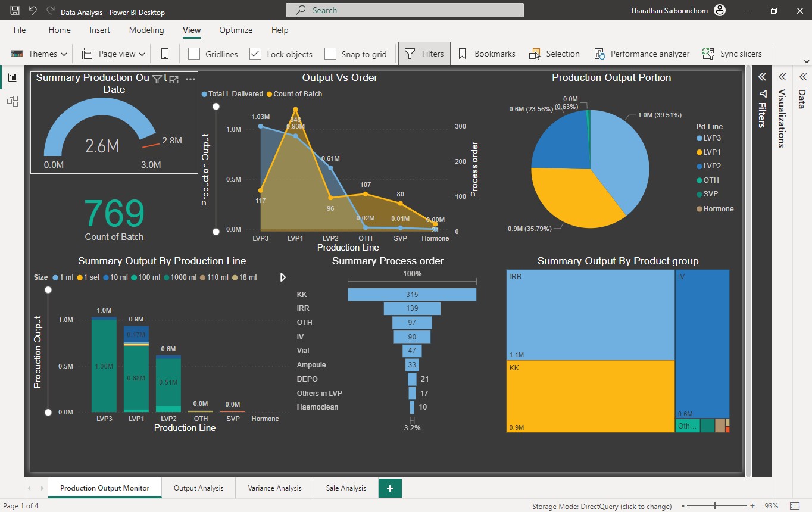The width and height of the screenshot is (812, 512).
Task: Click the bottom handle of Output Vs Order zoom slider
Action: coord(216,231)
